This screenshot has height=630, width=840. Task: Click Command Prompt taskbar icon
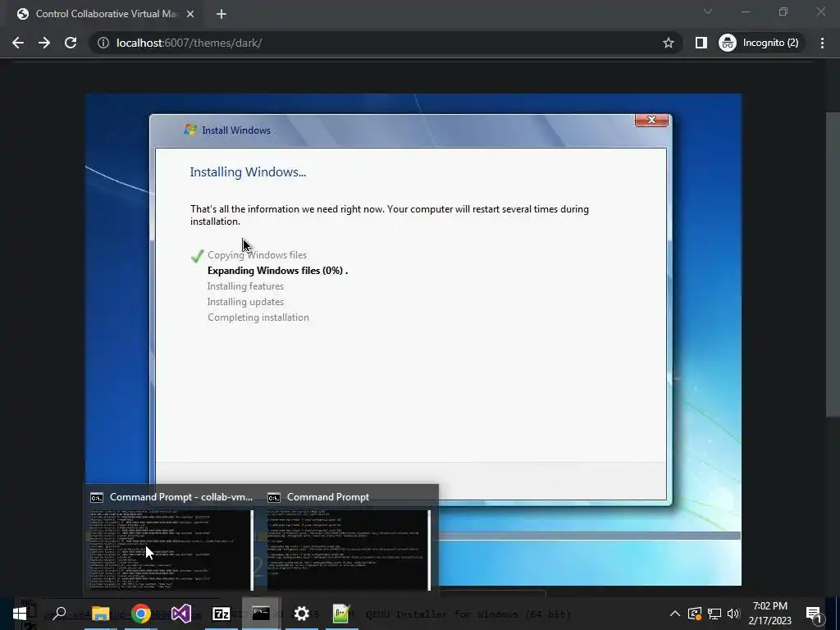tap(261, 614)
